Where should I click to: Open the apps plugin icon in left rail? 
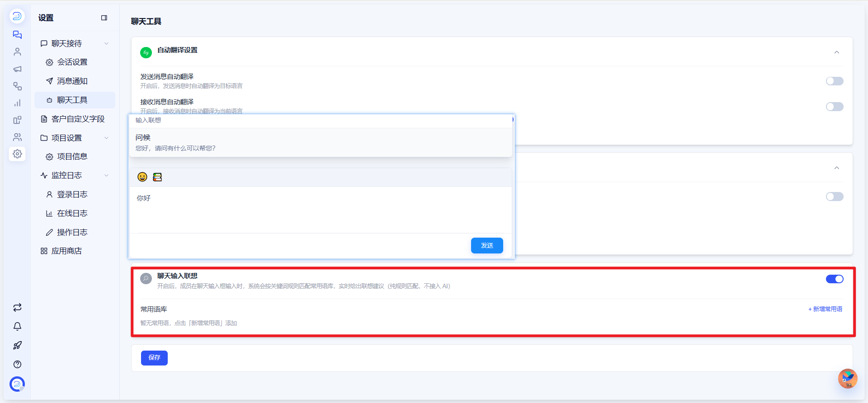pyautogui.click(x=17, y=120)
